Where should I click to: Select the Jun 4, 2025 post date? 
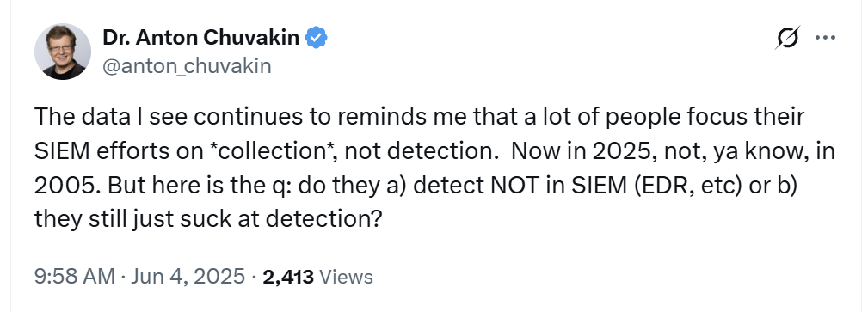click(188, 276)
